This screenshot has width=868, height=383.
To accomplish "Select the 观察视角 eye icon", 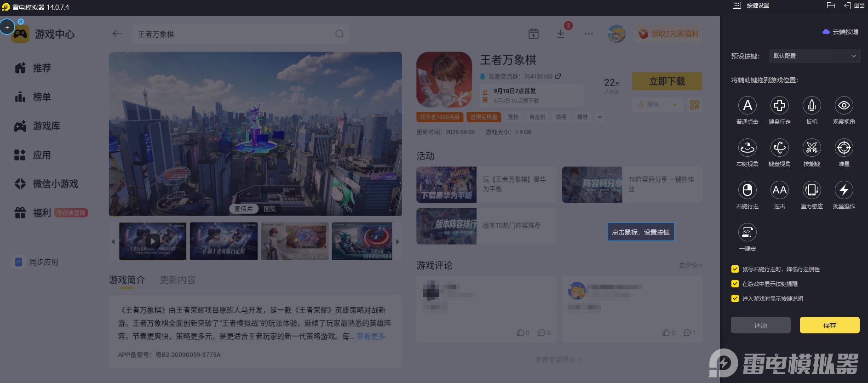I will pos(844,105).
